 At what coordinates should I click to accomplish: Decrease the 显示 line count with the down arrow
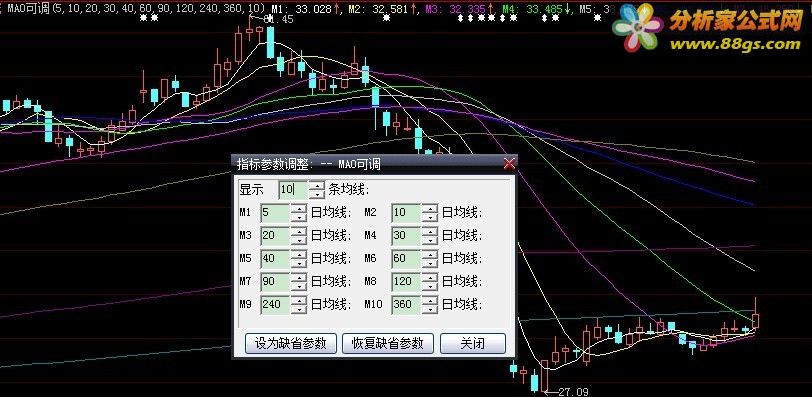point(316,195)
